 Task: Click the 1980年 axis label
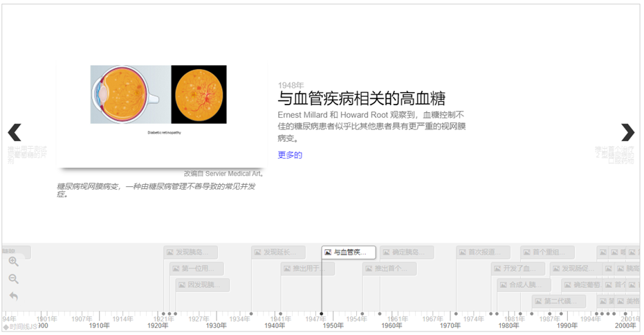tap(509, 325)
